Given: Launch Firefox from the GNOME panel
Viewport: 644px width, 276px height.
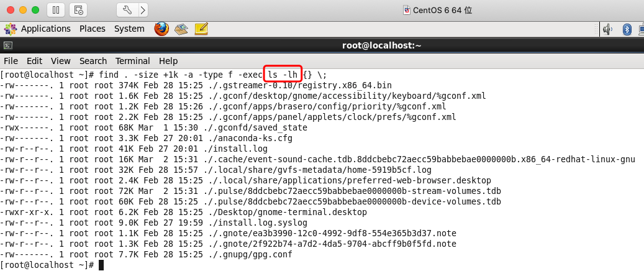Looking at the screenshot, I should click(161, 29).
